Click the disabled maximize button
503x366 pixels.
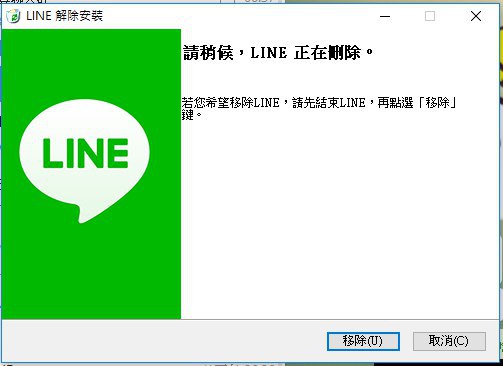point(430,16)
